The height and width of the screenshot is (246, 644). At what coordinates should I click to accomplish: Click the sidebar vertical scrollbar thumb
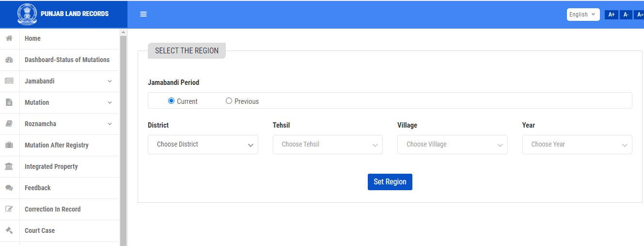click(x=123, y=141)
